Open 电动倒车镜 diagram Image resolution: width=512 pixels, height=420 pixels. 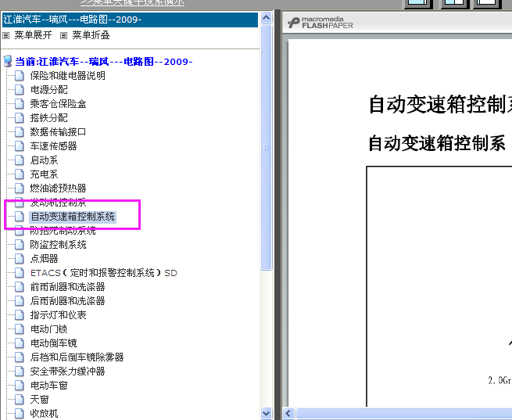click(54, 343)
